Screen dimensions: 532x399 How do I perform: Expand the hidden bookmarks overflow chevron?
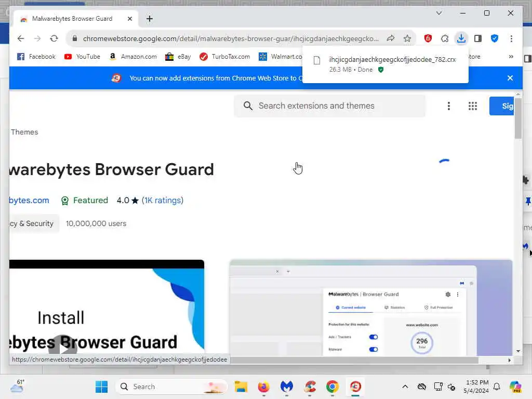click(511, 57)
